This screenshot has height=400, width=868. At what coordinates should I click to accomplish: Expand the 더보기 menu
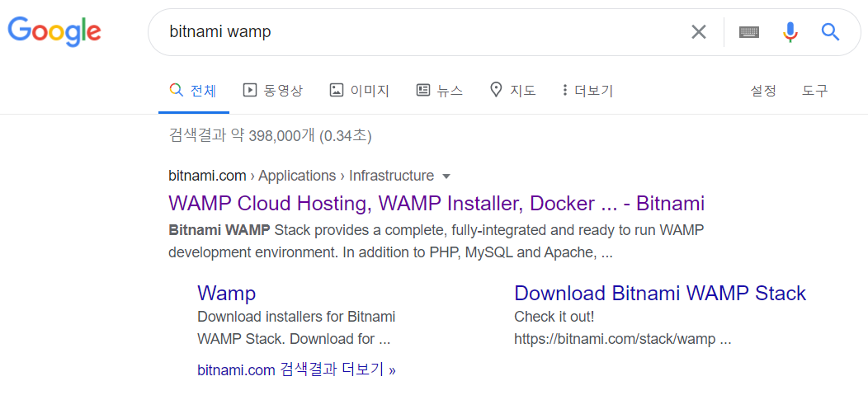coord(587,90)
